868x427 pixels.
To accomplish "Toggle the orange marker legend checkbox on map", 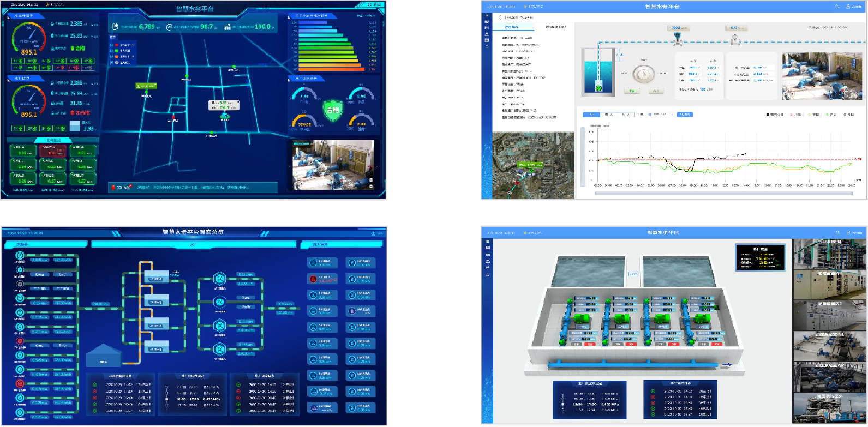I will coord(112,57).
